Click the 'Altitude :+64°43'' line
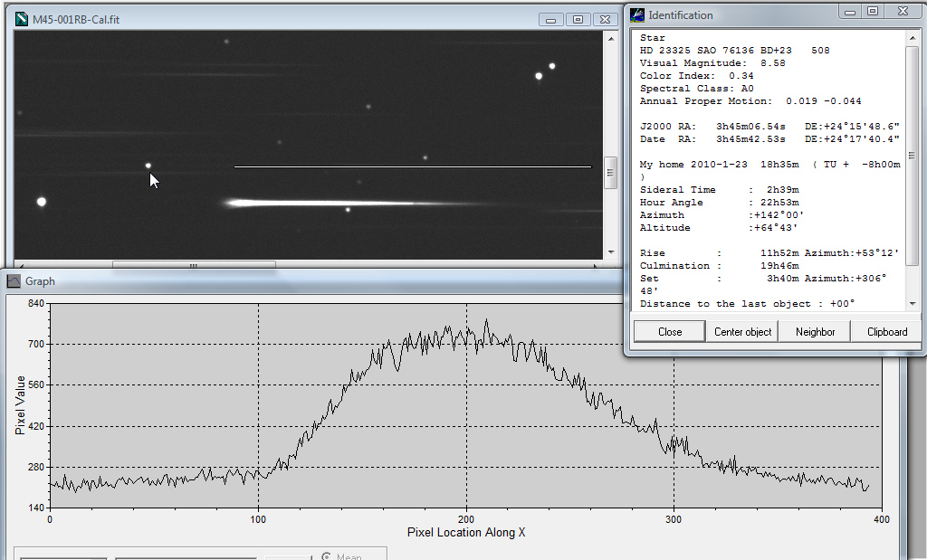 (719, 227)
